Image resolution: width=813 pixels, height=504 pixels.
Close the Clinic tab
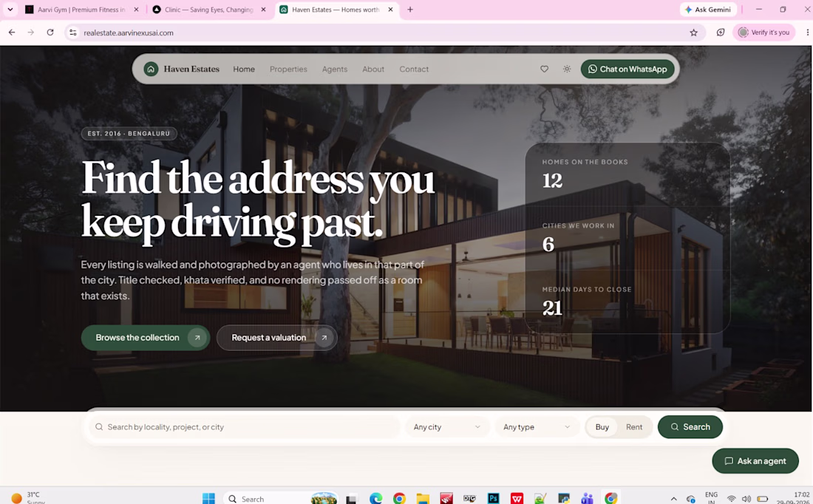[x=263, y=10]
